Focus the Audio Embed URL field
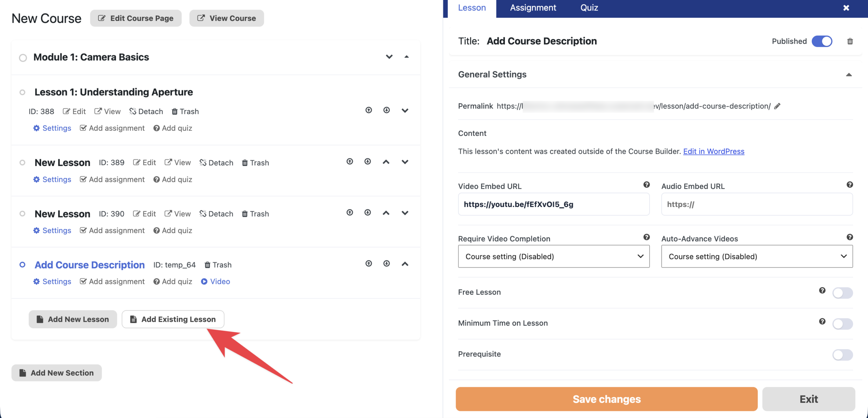Viewport: 868px width, 418px height. click(x=757, y=204)
